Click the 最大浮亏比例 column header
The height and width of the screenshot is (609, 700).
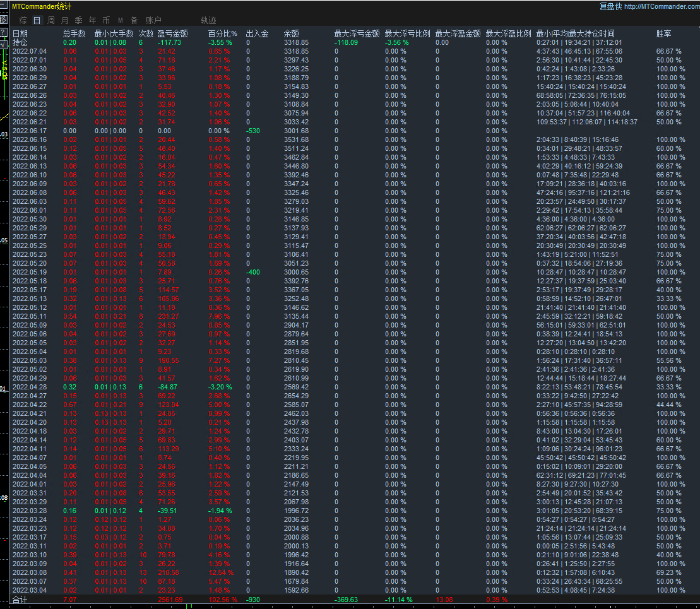(x=408, y=33)
